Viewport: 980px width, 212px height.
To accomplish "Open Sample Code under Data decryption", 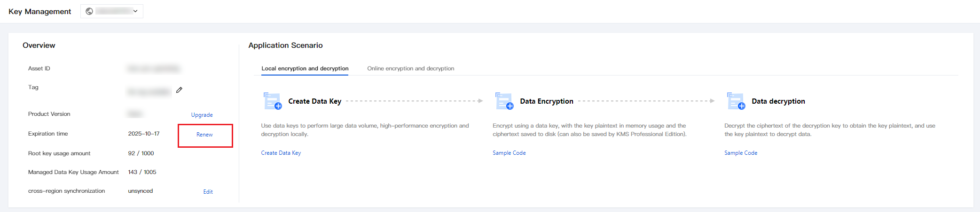I will [741, 153].
